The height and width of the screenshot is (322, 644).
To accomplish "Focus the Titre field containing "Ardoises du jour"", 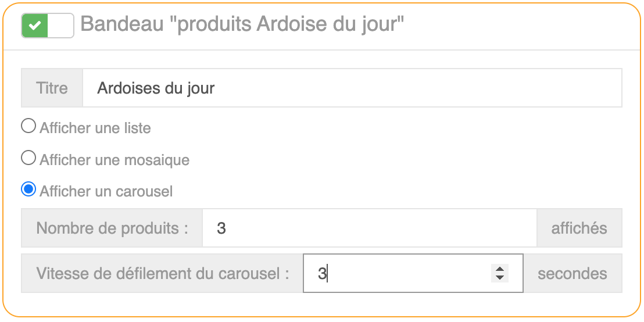I will 352,88.
